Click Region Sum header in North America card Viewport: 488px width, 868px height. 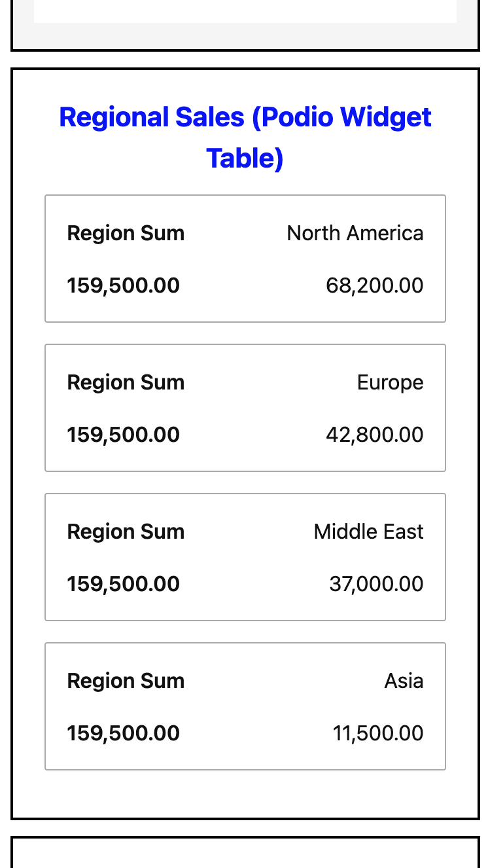pos(126,233)
